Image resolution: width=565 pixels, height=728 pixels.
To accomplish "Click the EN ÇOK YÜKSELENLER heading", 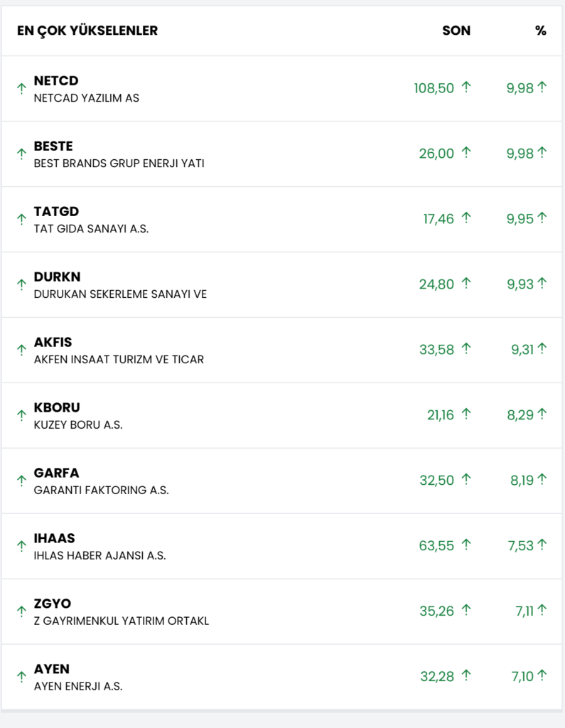I will [87, 31].
